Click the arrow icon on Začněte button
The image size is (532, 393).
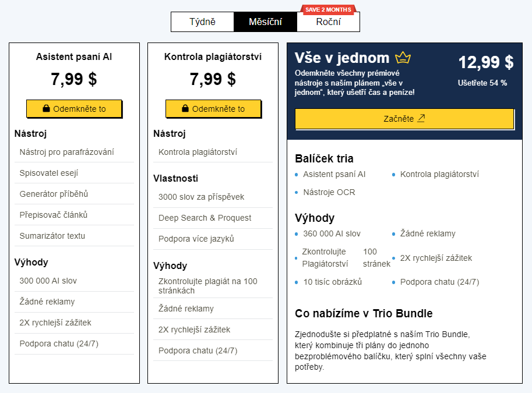(421, 118)
